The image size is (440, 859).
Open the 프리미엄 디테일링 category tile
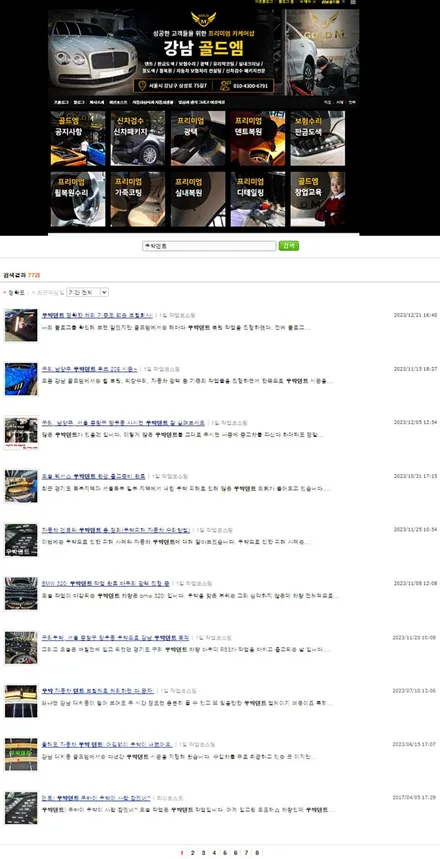tap(258, 199)
